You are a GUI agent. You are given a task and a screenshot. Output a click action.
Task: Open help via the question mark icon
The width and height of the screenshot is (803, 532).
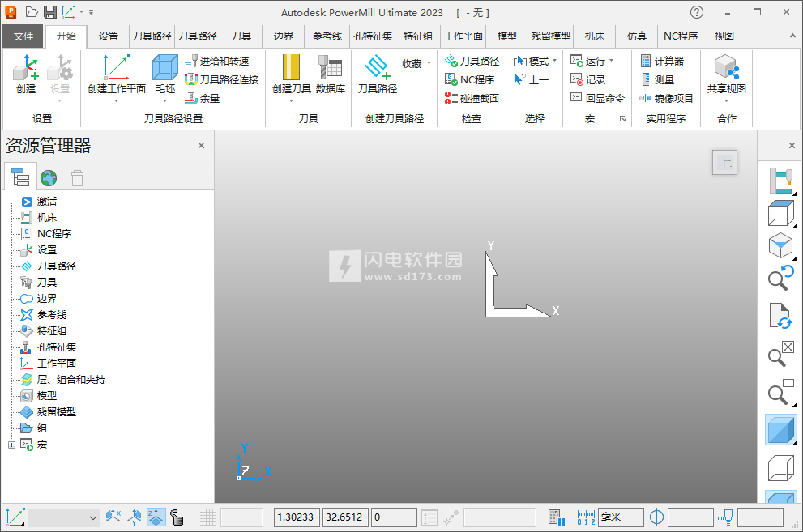click(697, 12)
